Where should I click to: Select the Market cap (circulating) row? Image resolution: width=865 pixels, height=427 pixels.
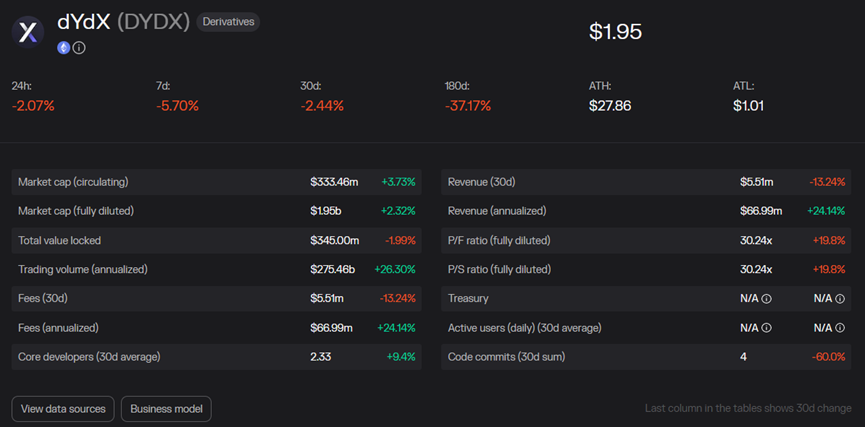coord(73,182)
